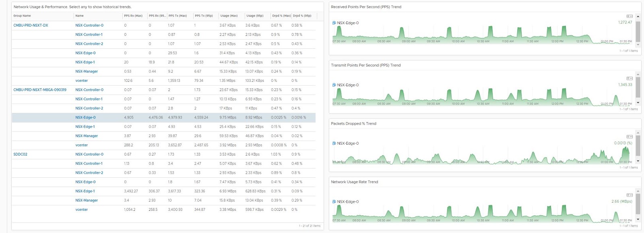Image resolution: width=644 pixels, height=233 pixels.
Task: Select the CMBU-PRD-NSXT-M8GA-090319 group link
Action: tap(40, 90)
